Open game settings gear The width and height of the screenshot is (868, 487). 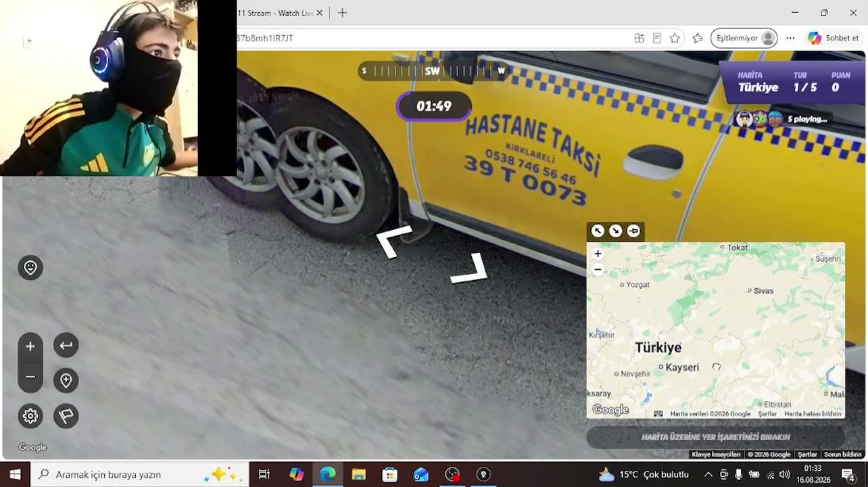30,416
